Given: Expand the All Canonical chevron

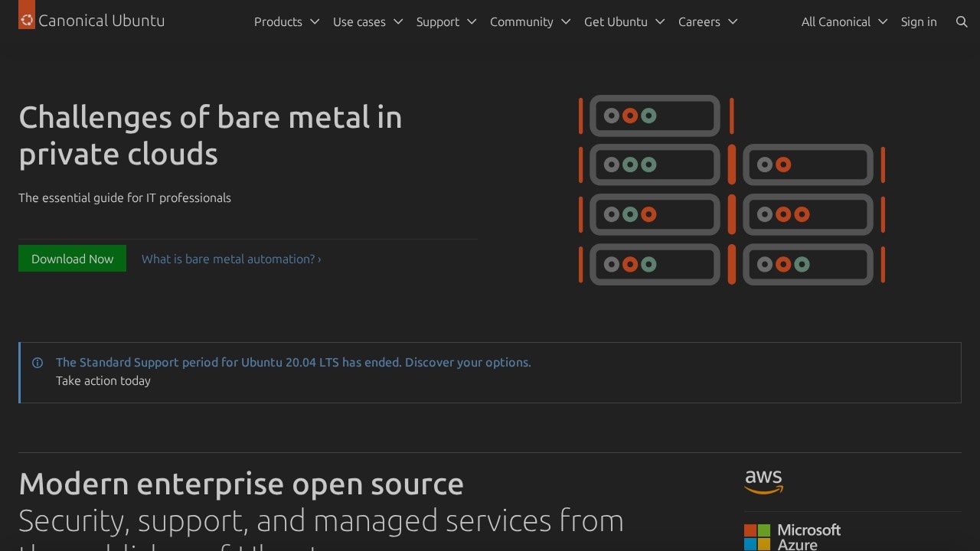Looking at the screenshot, I should coord(883,22).
